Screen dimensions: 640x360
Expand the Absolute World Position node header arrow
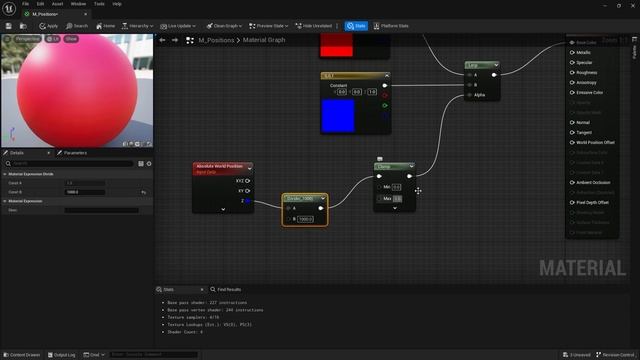[249, 168]
